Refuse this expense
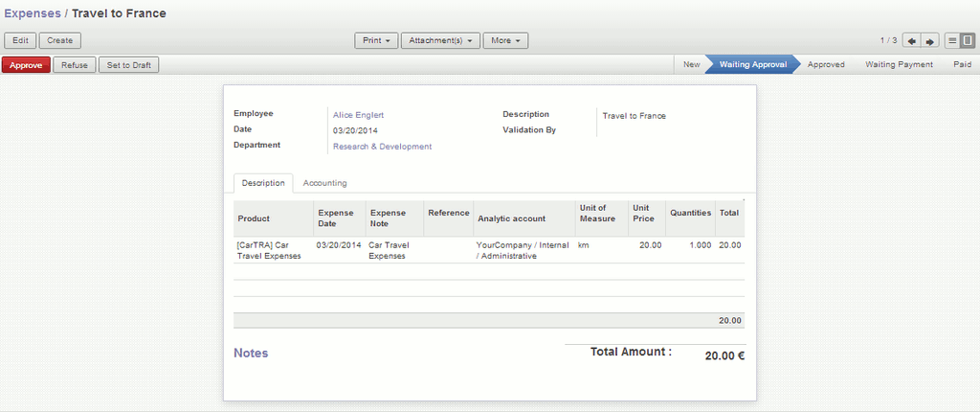The height and width of the screenshot is (412, 980). [x=75, y=65]
